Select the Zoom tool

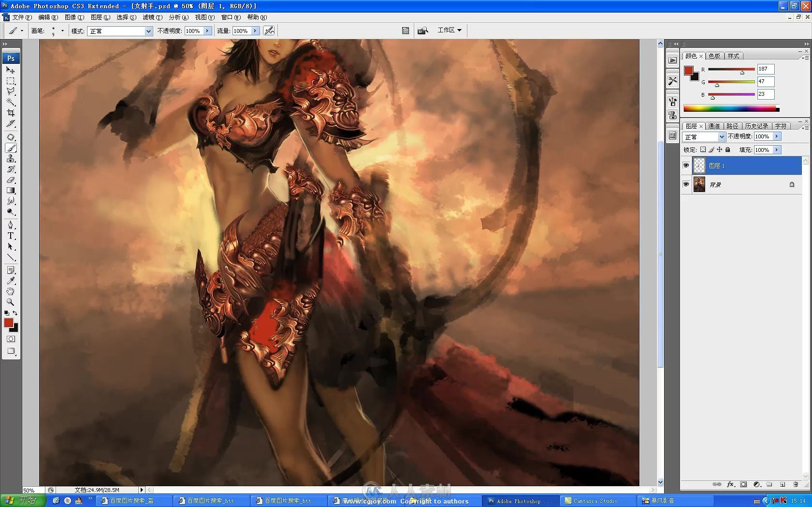coord(11,302)
